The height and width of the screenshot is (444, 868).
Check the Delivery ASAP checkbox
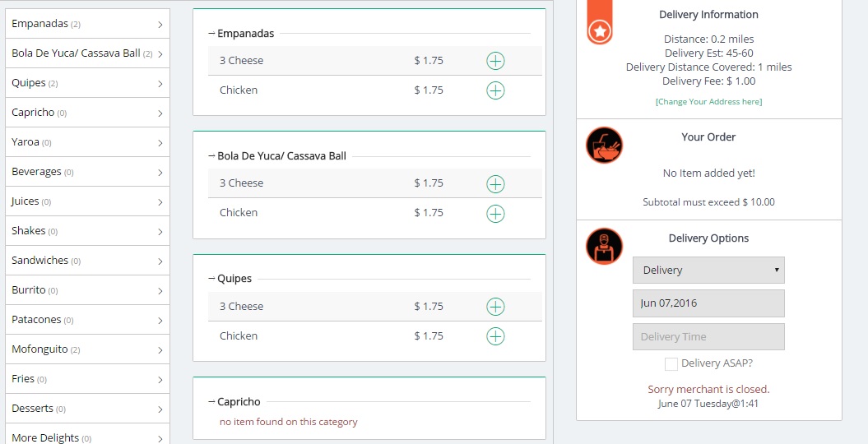click(x=671, y=363)
